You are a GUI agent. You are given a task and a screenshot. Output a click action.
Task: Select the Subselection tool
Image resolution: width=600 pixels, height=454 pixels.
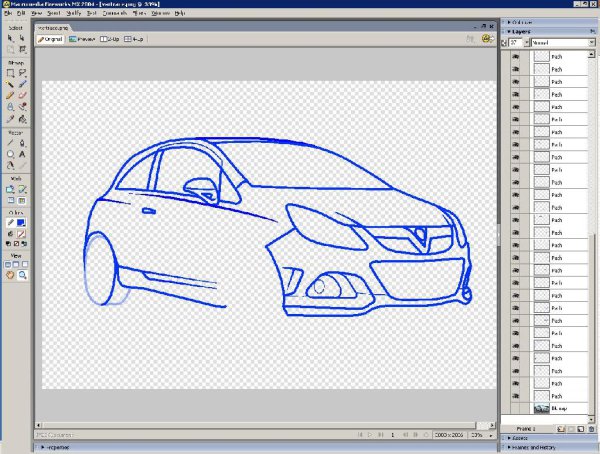(22, 38)
